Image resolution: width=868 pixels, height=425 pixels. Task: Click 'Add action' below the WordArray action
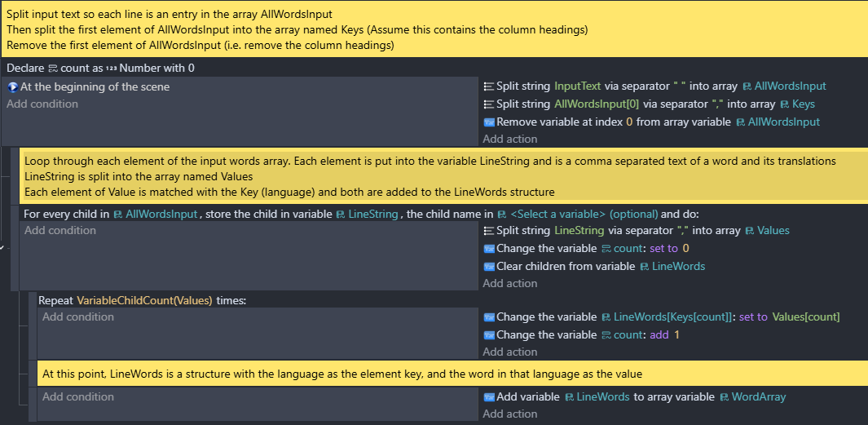pyautogui.click(x=510, y=414)
